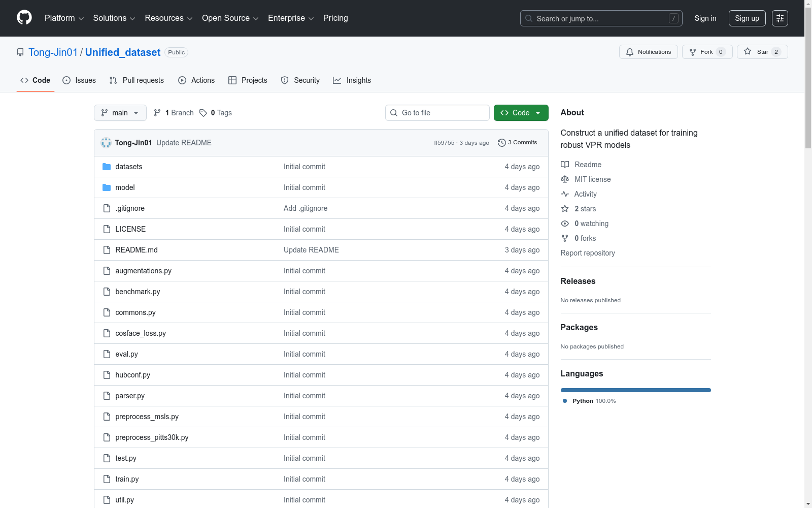The width and height of the screenshot is (812, 508).
Task: Open the datasets folder
Action: [x=129, y=167]
